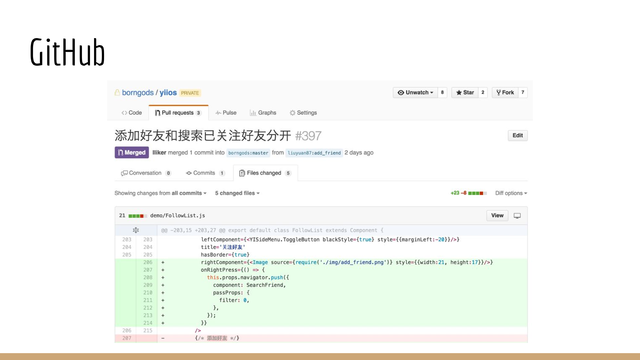Viewport: 640px width, 360px height.
Task: Open the Pull requests tab
Action: pos(178,113)
